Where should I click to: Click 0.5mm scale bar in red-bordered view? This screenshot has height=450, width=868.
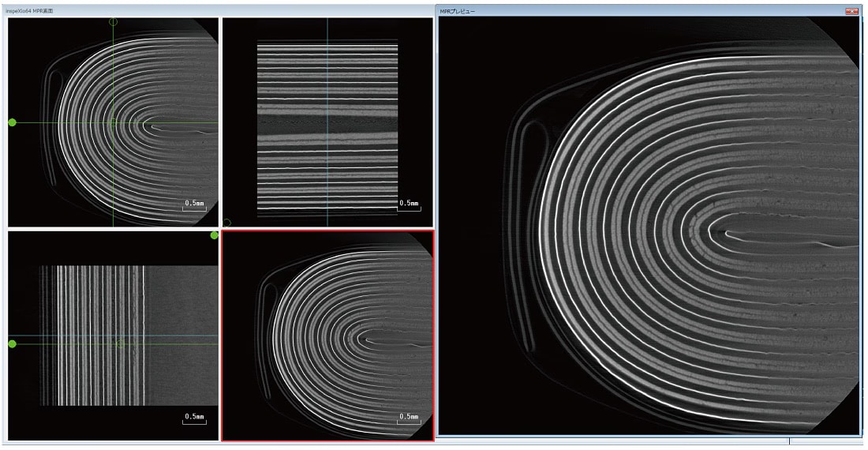[409, 418]
